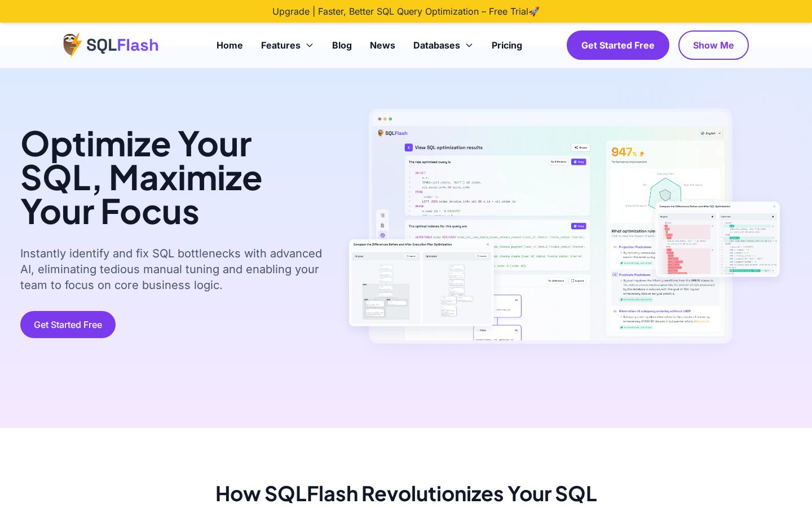
Task: Click the Show Me button
Action: 713,45
